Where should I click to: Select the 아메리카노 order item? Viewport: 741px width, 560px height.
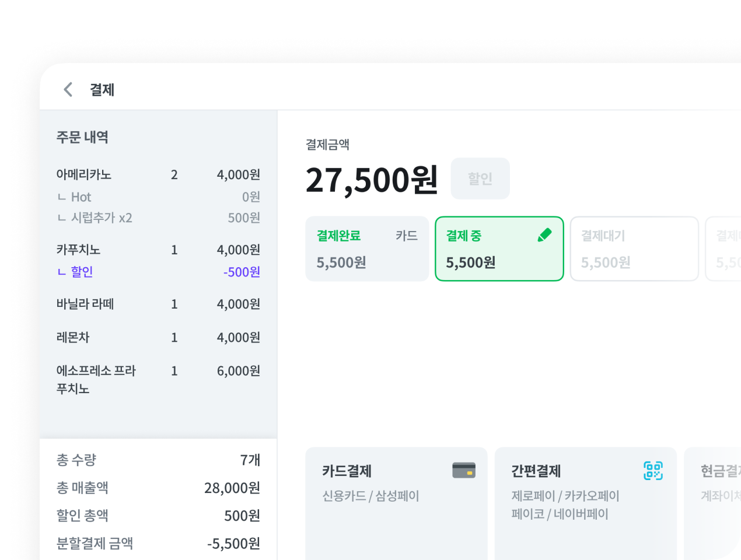158,174
